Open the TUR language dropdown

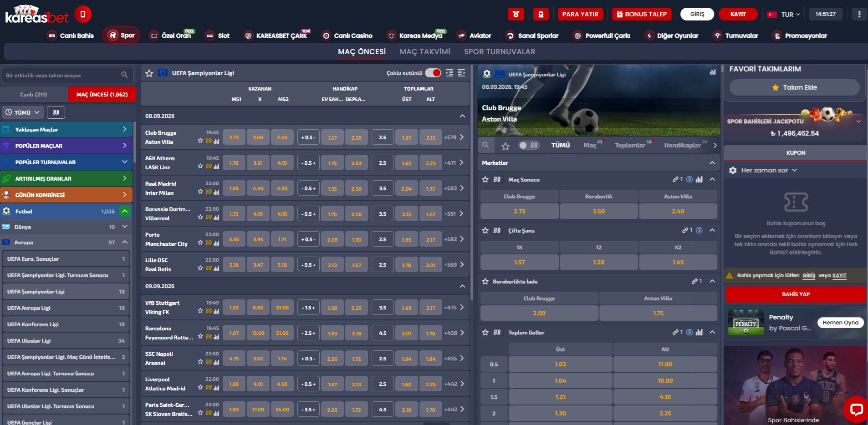coord(784,14)
